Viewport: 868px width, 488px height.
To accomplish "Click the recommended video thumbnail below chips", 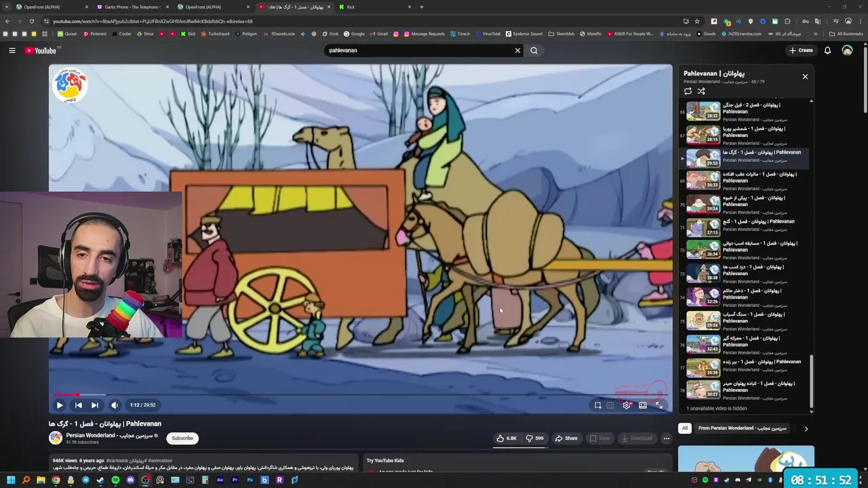I will point(746,460).
